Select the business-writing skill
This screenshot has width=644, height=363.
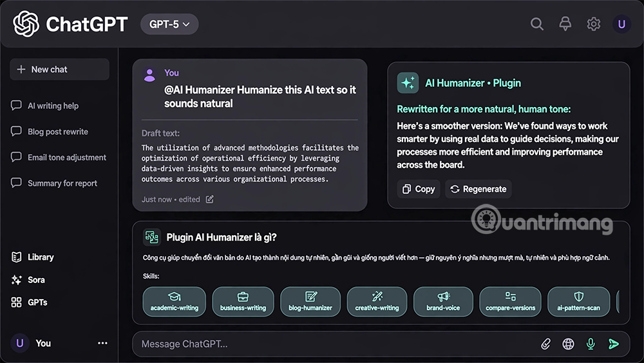point(243,302)
